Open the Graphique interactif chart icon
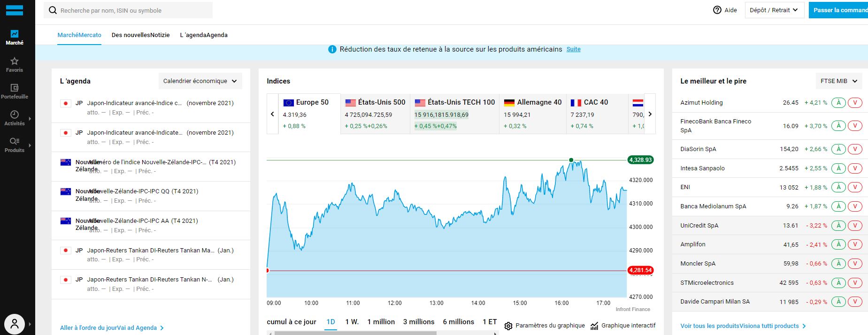This screenshot has width=868, height=335. click(x=595, y=326)
